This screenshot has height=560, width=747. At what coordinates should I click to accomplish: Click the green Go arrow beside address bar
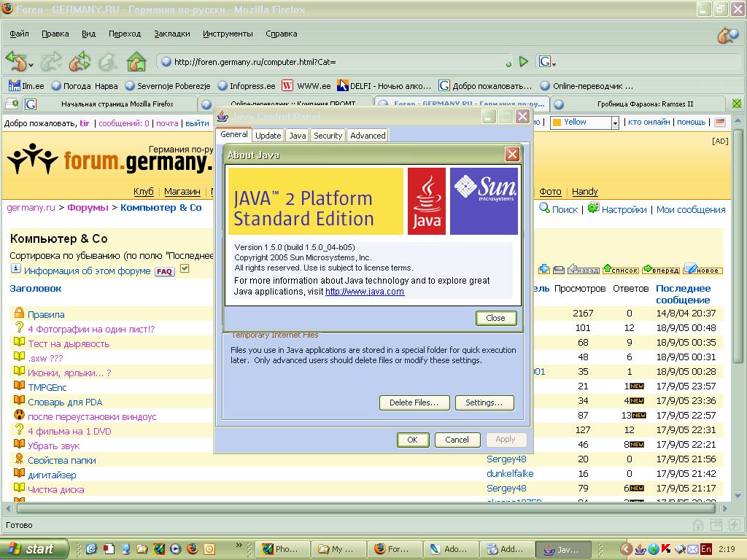click(524, 62)
